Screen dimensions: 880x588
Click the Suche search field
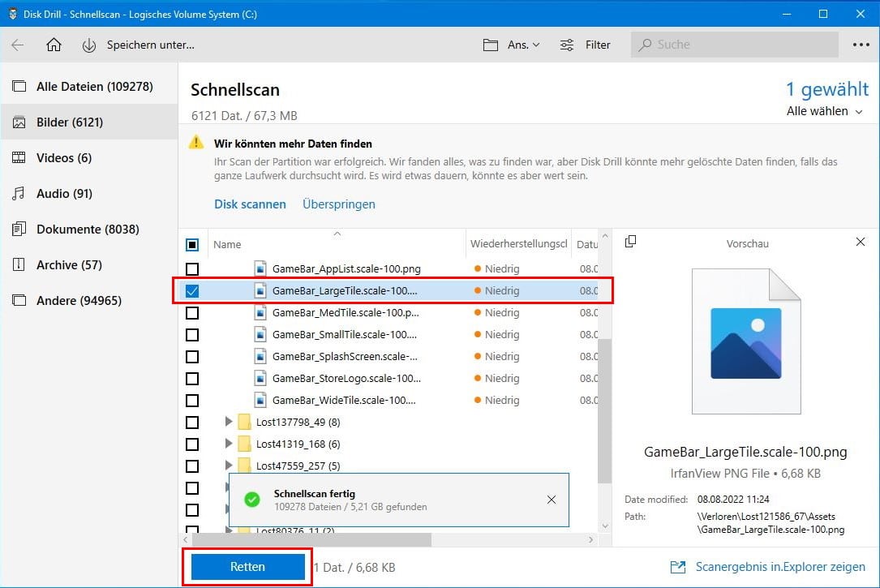[x=735, y=45]
